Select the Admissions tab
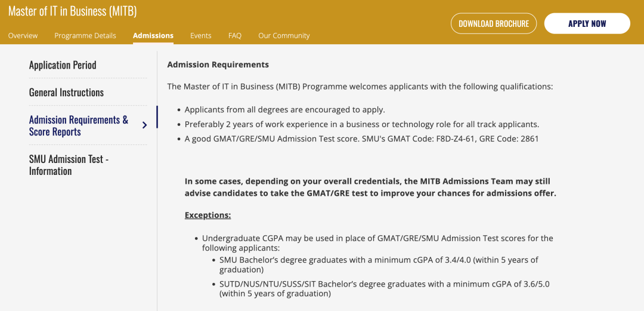Screen dimensions: 644x311 pyautogui.click(x=153, y=36)
